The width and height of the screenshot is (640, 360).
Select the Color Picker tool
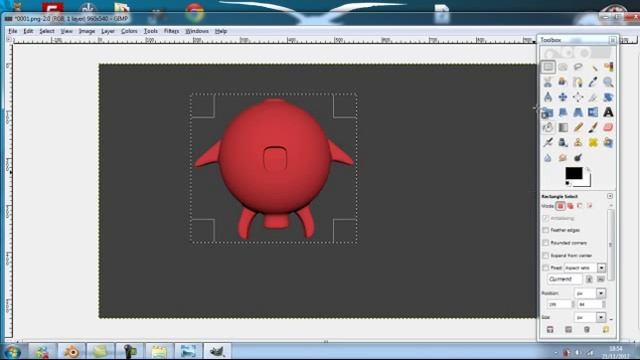pyautogui.click(x=593, y=82)
